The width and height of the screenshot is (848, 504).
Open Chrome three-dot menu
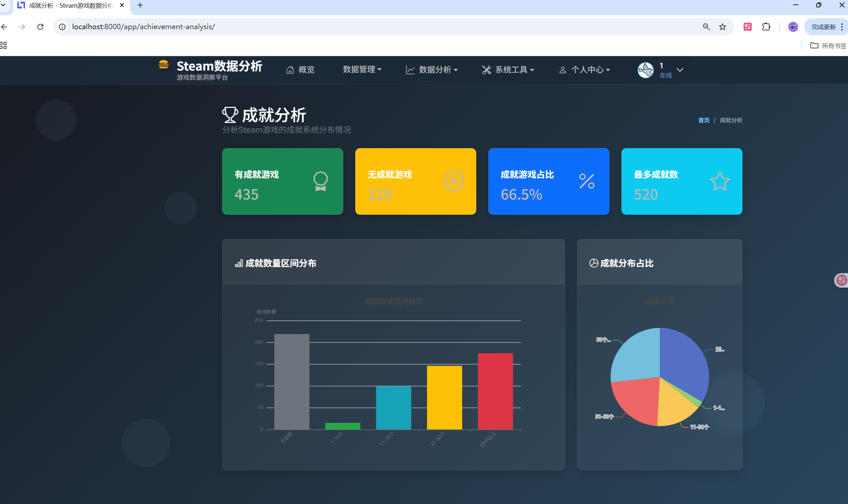842,27
